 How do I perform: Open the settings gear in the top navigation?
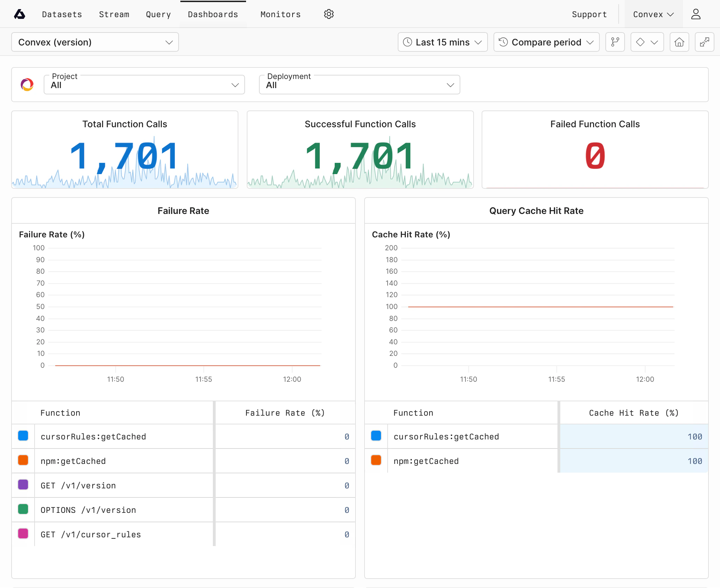(x=328, y=14)
